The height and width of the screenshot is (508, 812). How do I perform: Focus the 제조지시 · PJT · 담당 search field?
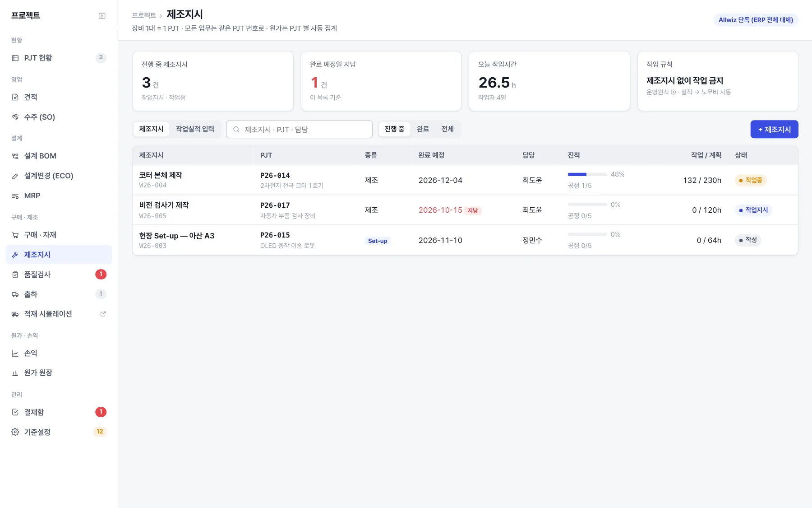(x=299, y=129)
